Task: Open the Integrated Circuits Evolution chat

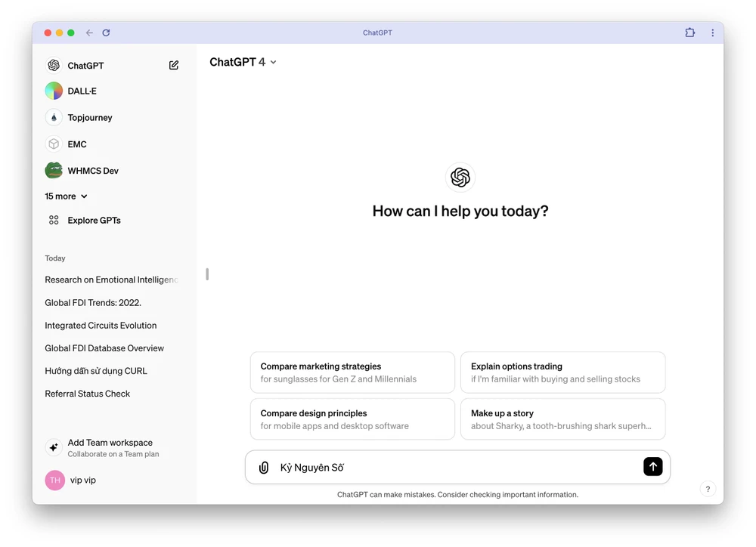Action: tap(101, 326)
